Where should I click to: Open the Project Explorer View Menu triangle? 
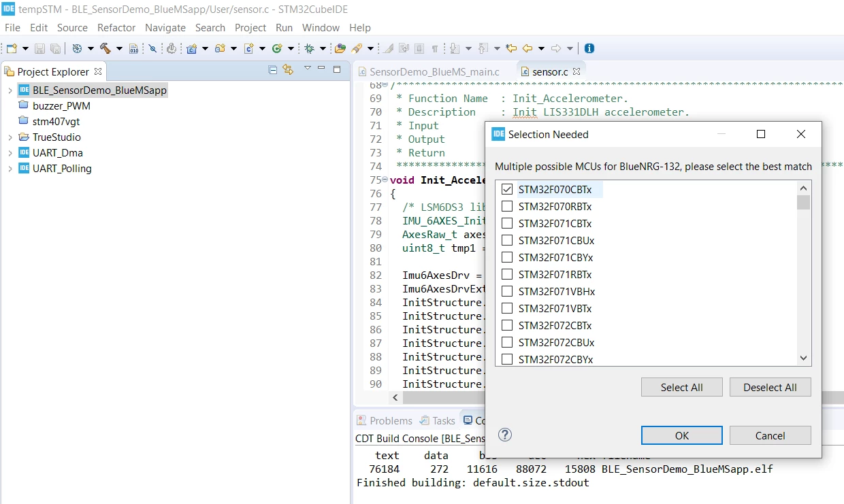tap(307, 68)
